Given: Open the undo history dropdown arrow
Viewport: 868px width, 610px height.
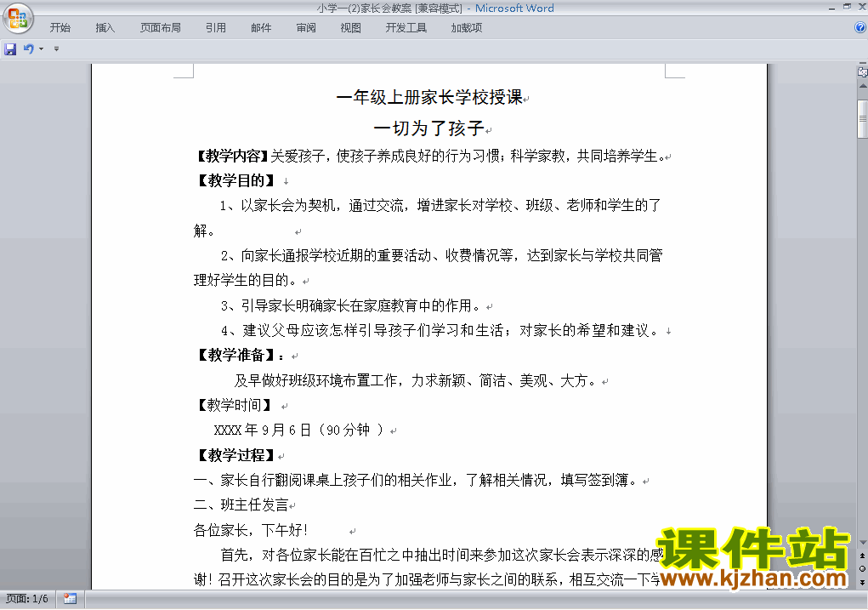Looking at the screenshot, I should 41,48.
